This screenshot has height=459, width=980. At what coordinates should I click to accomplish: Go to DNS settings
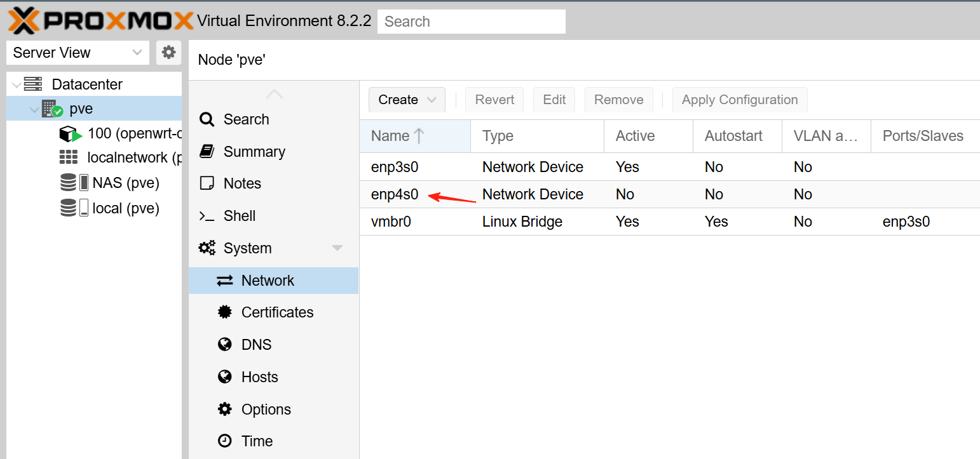pyautogui.click(x=256, y=345)
